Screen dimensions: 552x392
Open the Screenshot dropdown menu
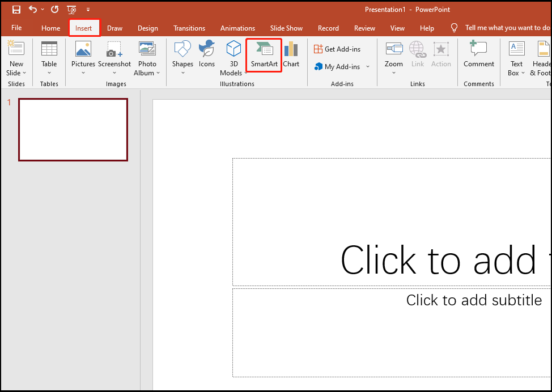click(114, 58)
